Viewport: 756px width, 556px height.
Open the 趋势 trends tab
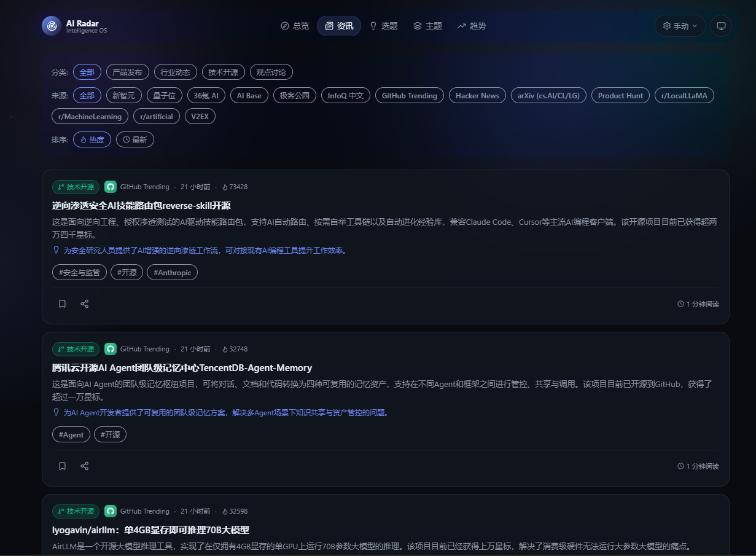point(472,26)
